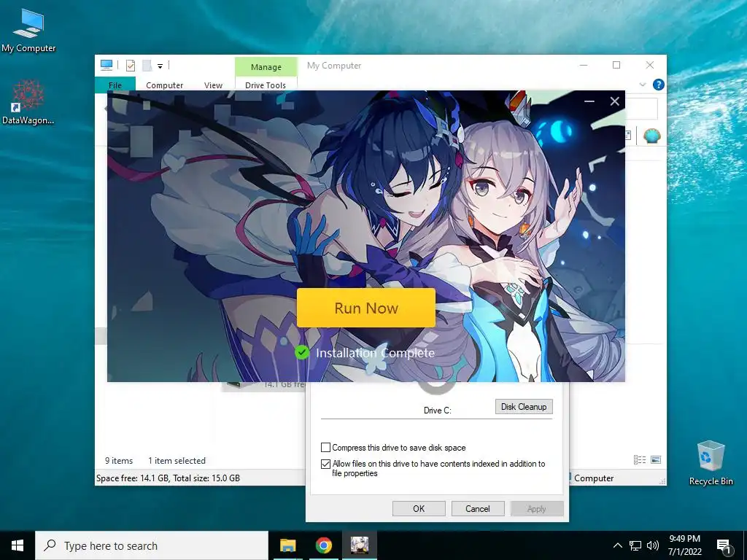The image size is (747, 560).
Task: Switch to large icons view in Explorer
Action: tap(656, 459)
